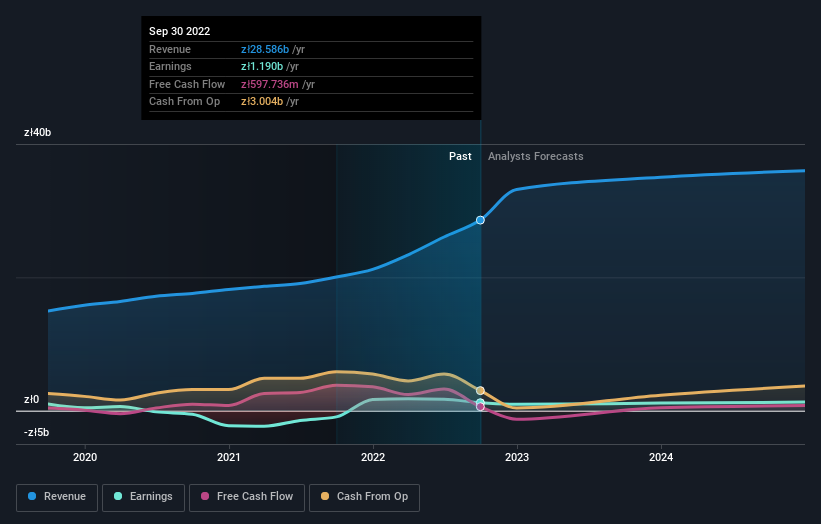The image size is (821, 524).
Task: Toggle the Earnings legend button
Action: tap(143, 497)
